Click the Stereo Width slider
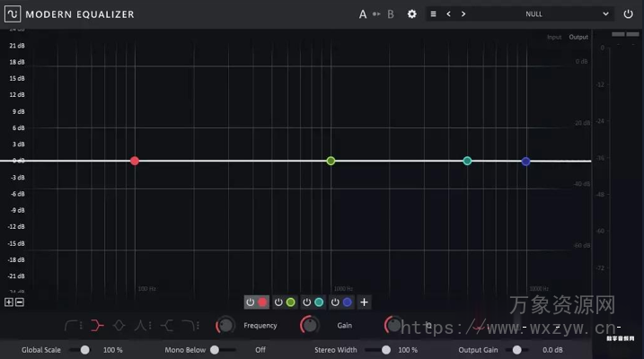This screenshot has width=644, height=359. coord(378,350)
